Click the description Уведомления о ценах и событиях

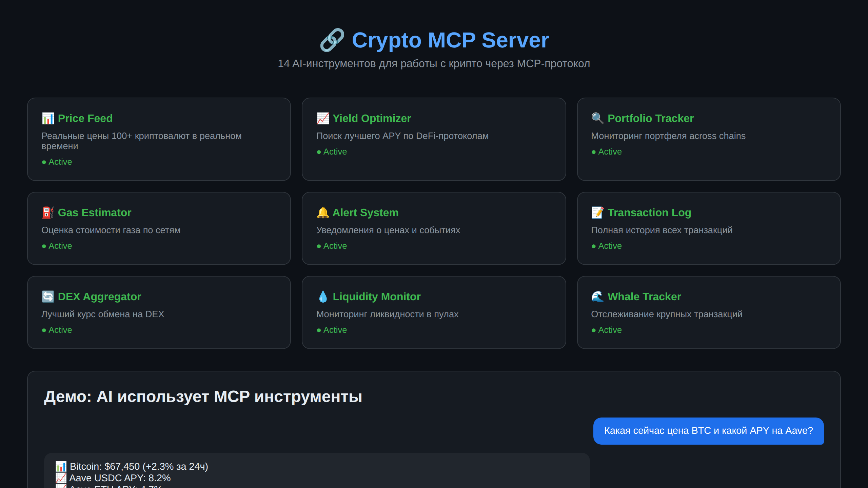[388, 230]
